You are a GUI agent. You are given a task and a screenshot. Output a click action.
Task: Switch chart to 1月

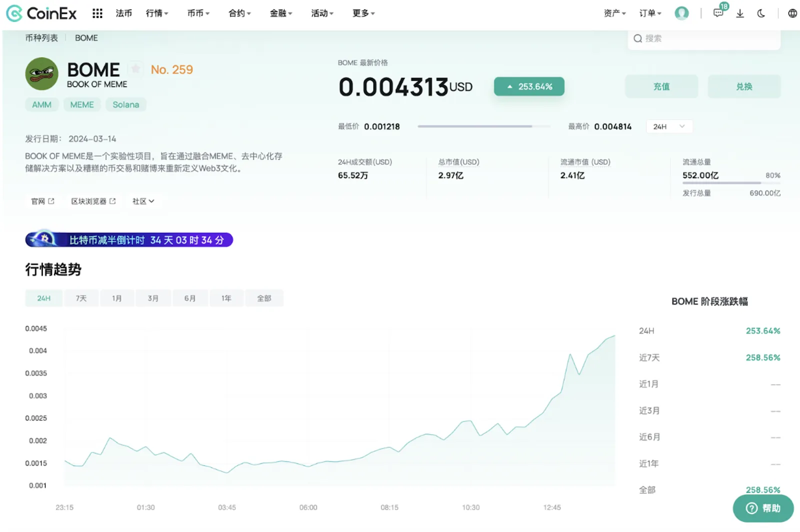(117, 298)
